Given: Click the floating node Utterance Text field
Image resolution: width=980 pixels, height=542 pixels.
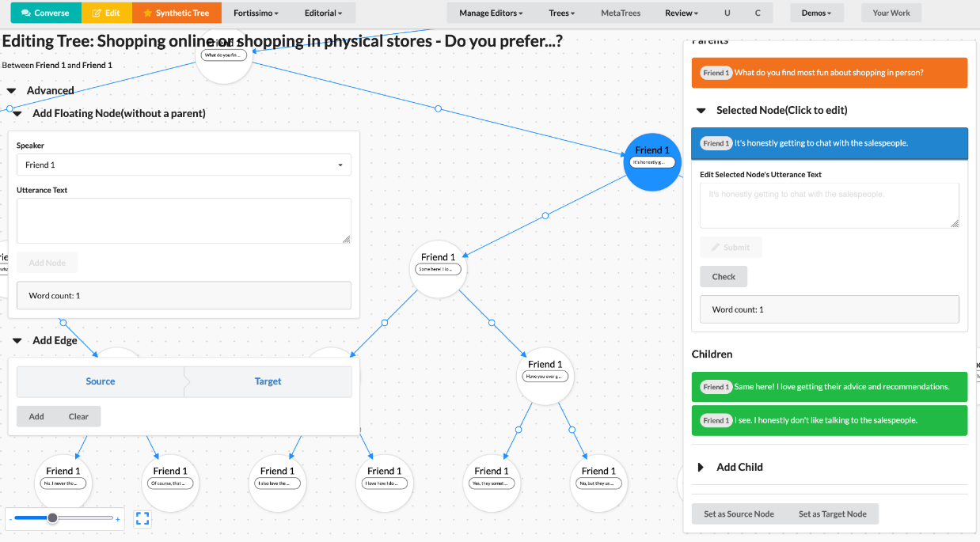Looking at the screenshot, I should (x=184, y=220).
